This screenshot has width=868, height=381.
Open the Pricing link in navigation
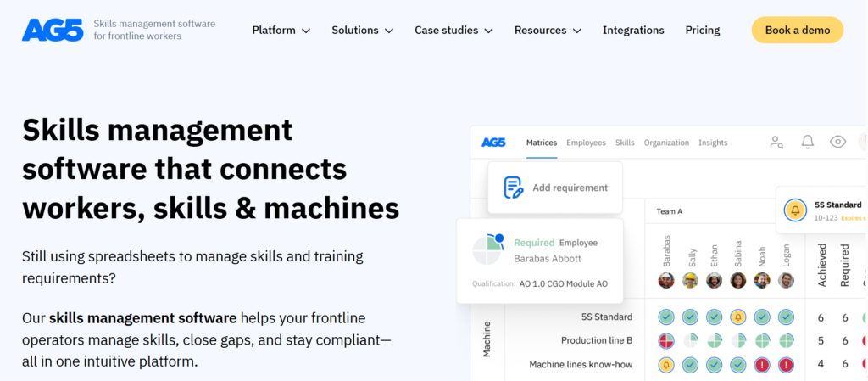tap(703, 30)
